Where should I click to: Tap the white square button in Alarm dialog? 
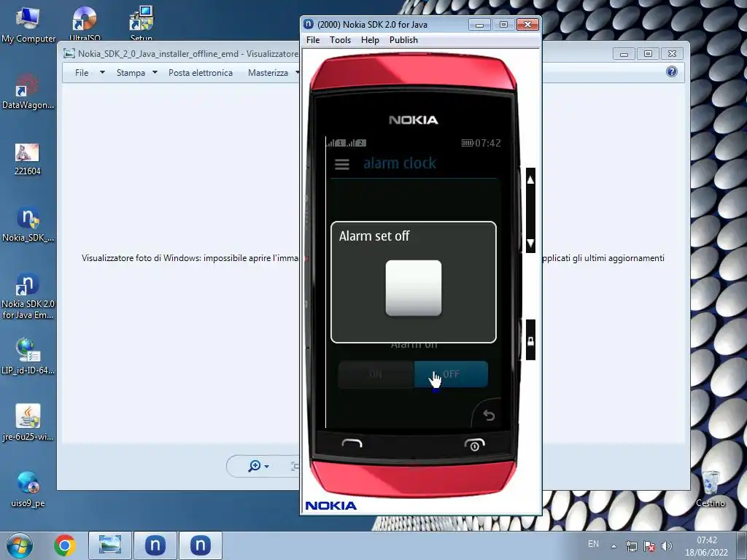413,287
